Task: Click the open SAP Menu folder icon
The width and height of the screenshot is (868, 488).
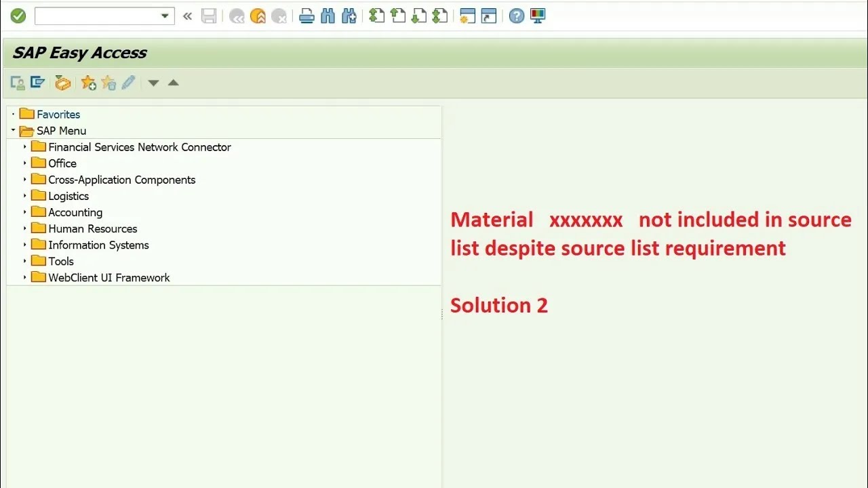Action: (27, 131)
